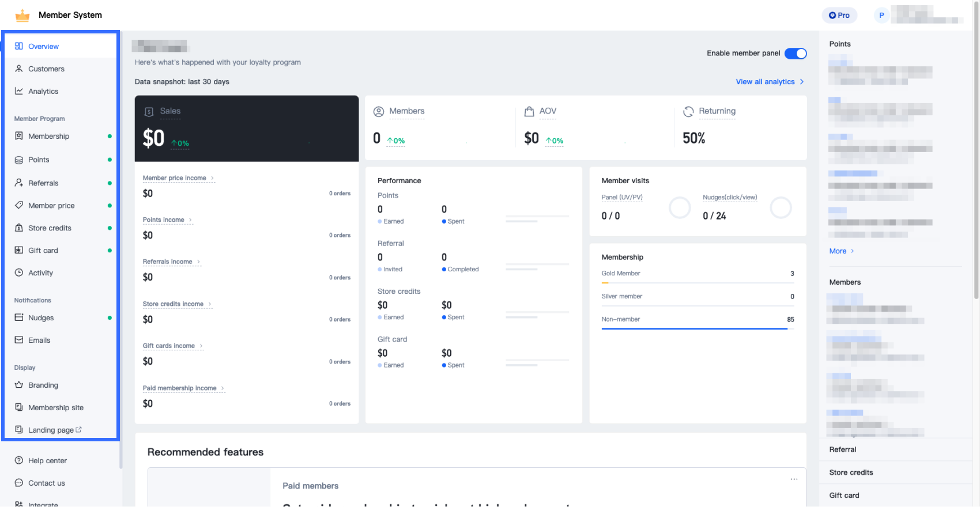Click View all analytics link
The height and width of the screenshot is (507, 980).
click(x=770, y=82)
